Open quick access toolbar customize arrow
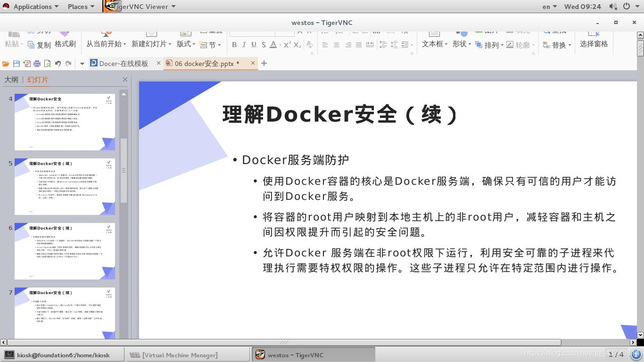The width and height of the screenshot is (644, 362). click(82, 64)
